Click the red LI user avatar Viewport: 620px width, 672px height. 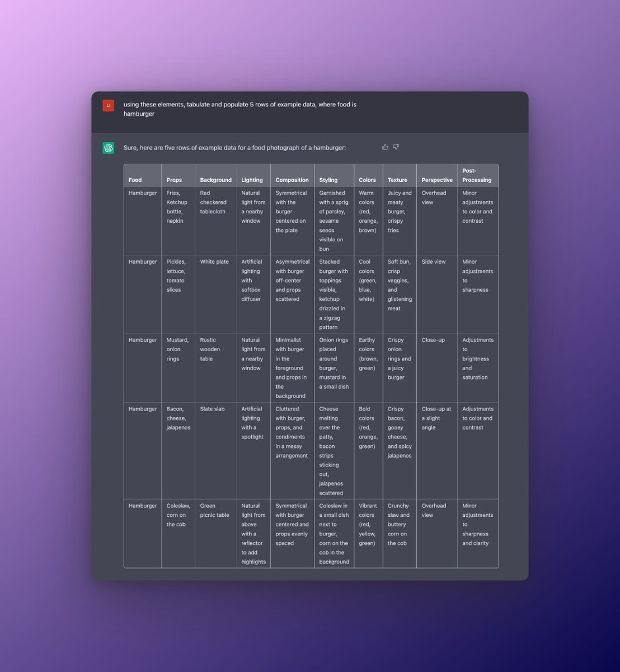108,105
